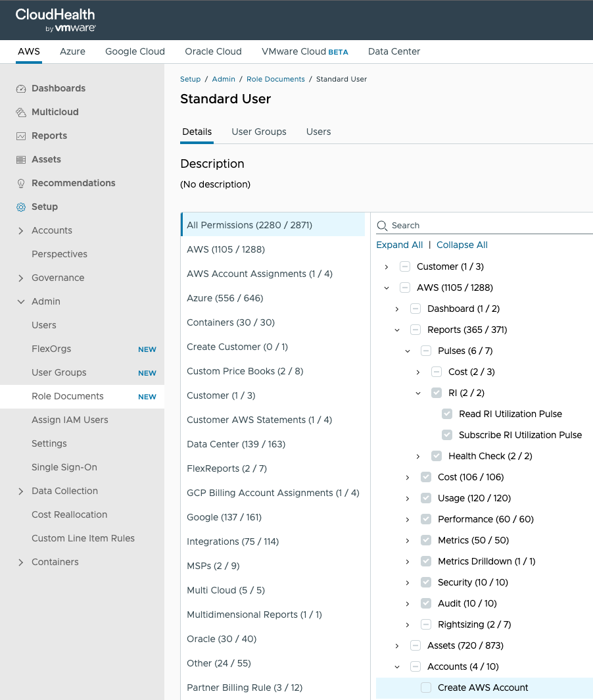The height and width of the screenshot is (700, 593).
Task: Toggle the Read RI Utilization Pulse checkbox
Action: (x=447, y=414)
